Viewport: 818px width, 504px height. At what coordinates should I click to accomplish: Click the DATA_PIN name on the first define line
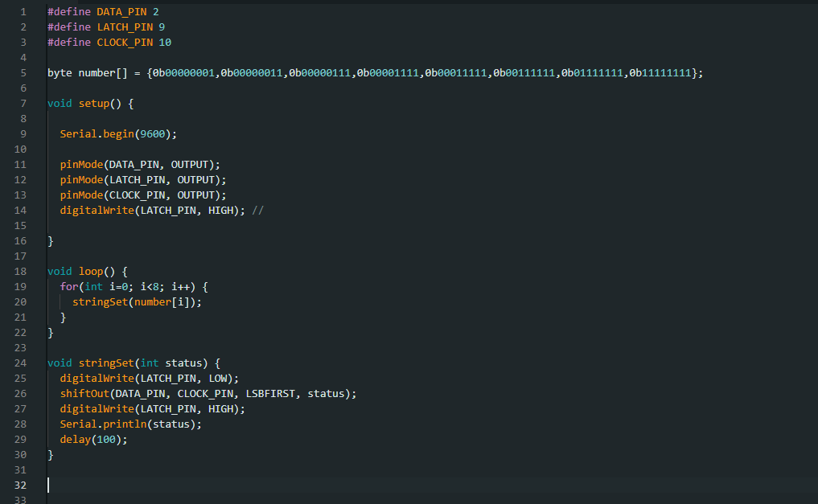(x=121, y=12)
